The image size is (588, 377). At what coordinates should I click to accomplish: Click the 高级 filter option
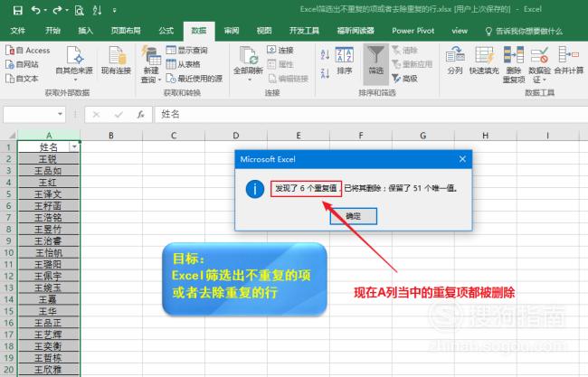click(405, 79)
